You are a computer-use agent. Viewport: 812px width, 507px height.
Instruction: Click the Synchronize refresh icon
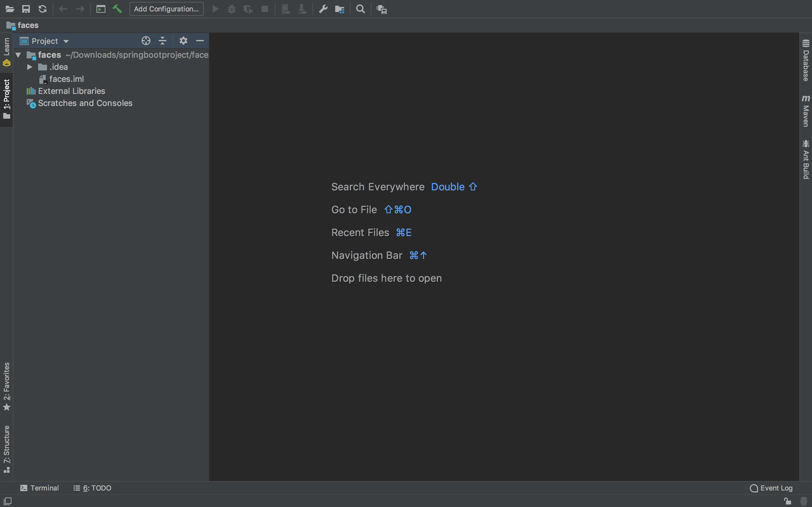point(43,9)
